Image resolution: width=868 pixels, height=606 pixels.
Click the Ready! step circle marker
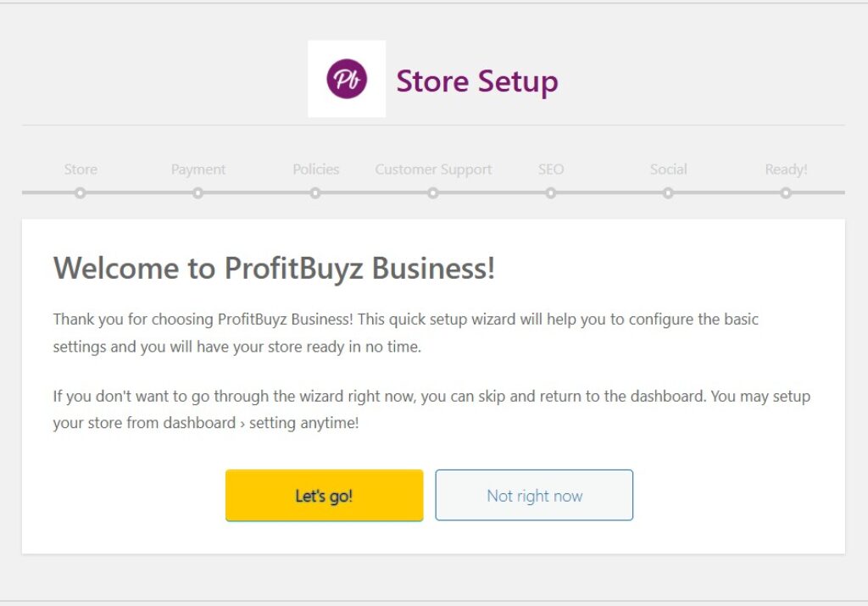click(x=786, y=193)
